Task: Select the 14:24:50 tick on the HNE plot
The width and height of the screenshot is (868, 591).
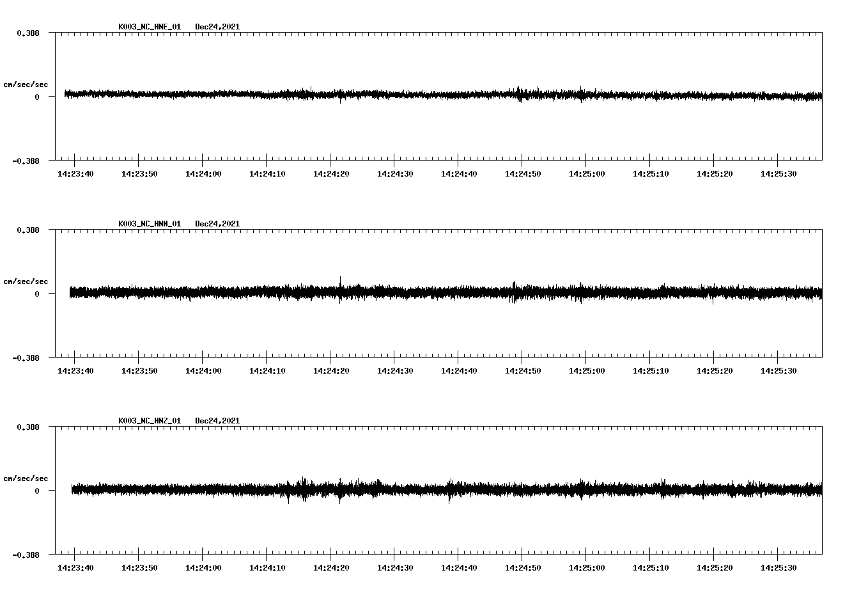Action: click(522, 158)
